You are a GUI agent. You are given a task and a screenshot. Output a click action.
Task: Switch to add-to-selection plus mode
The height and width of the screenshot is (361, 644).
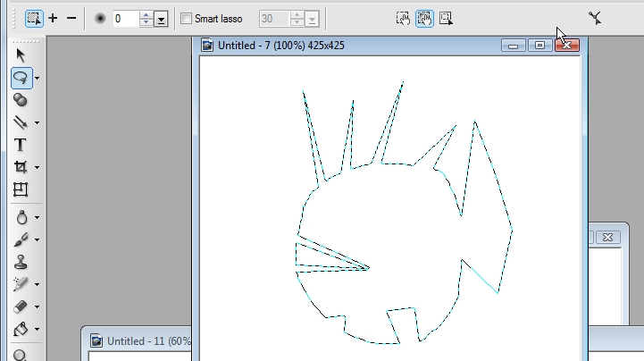(53, 18)
